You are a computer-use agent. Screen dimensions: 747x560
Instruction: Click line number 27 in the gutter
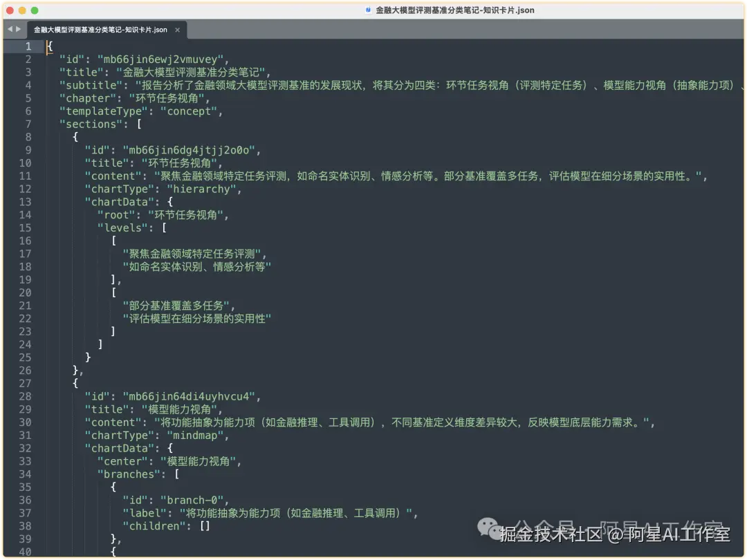(x=26, y=383)
